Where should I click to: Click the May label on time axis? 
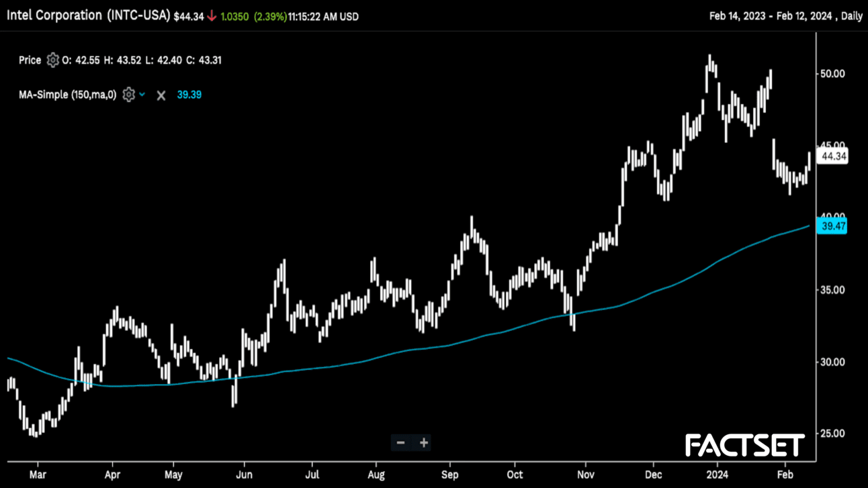(x=173, y=475)
